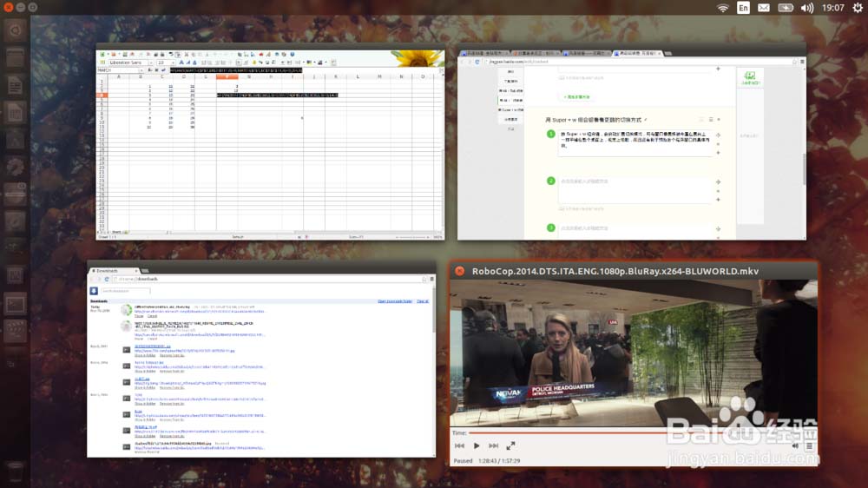Open the sound volume indicator in top panel
Image resolution: width=868 pixels, height=488 pixels.
pos(806,8)
